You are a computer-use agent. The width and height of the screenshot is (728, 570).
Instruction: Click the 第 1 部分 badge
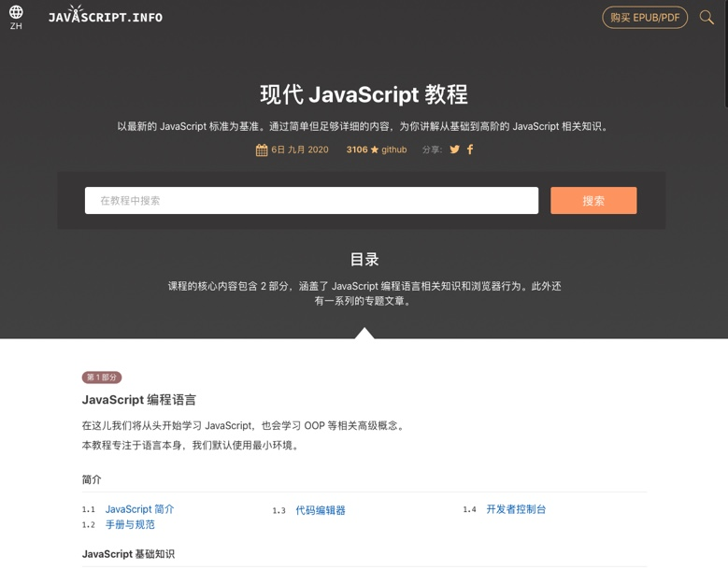[102, 378]
